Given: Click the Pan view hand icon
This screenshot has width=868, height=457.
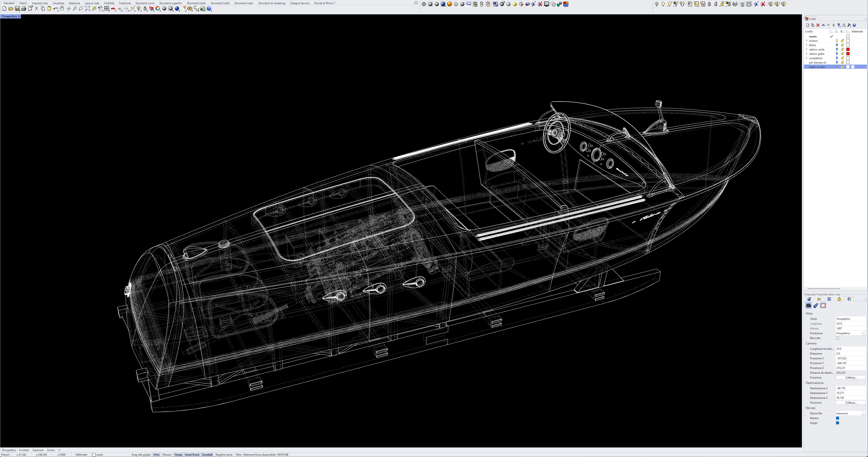Looking at the screenshot, I should 62,9.
